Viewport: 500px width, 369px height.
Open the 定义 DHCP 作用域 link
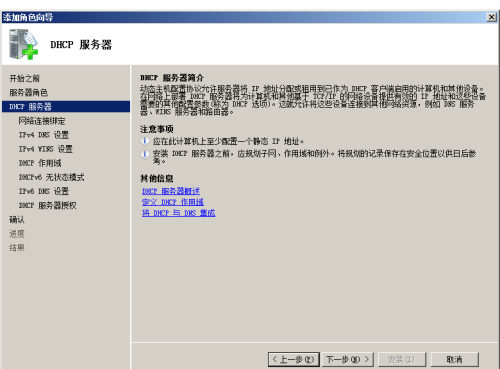coord(173,202)
